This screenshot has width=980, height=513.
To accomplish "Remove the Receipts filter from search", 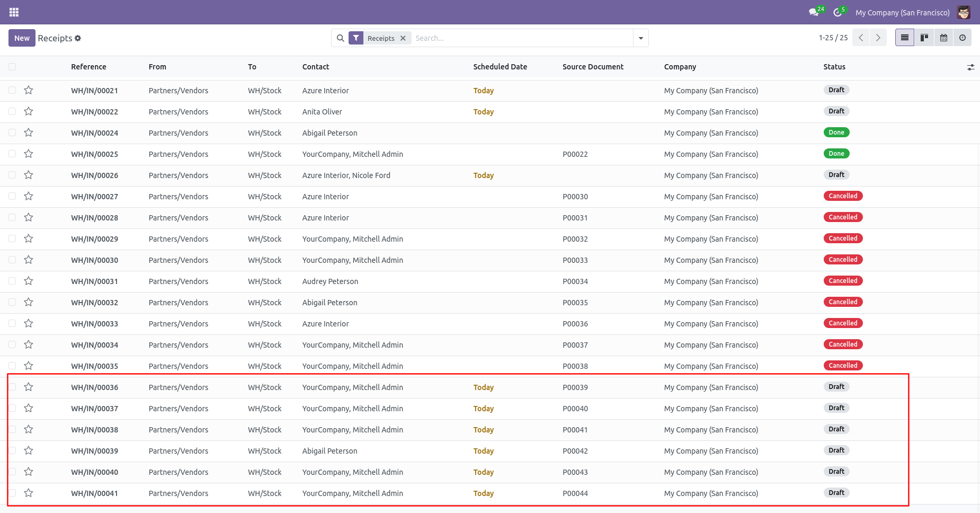I will pyautogui.click(x=403, y=38).
